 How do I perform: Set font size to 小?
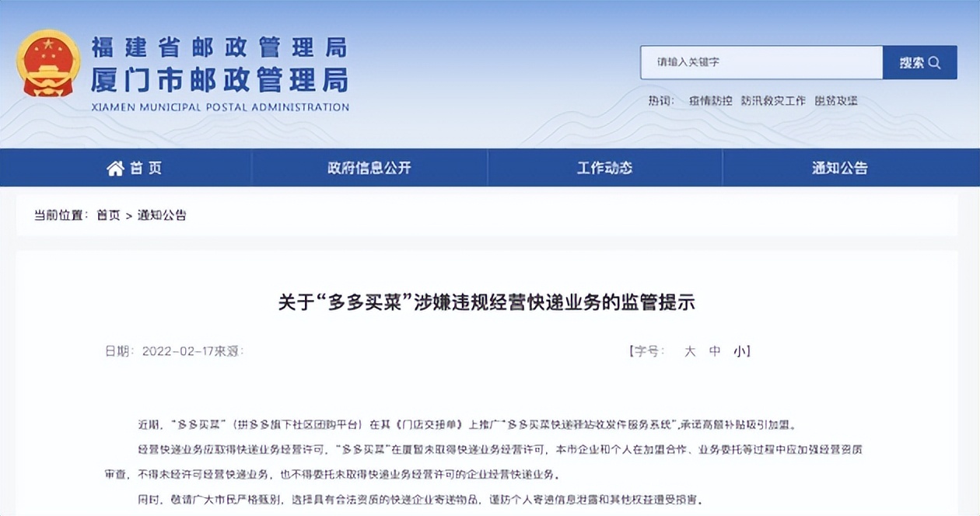pyautogui.click(x=739, y=350)
